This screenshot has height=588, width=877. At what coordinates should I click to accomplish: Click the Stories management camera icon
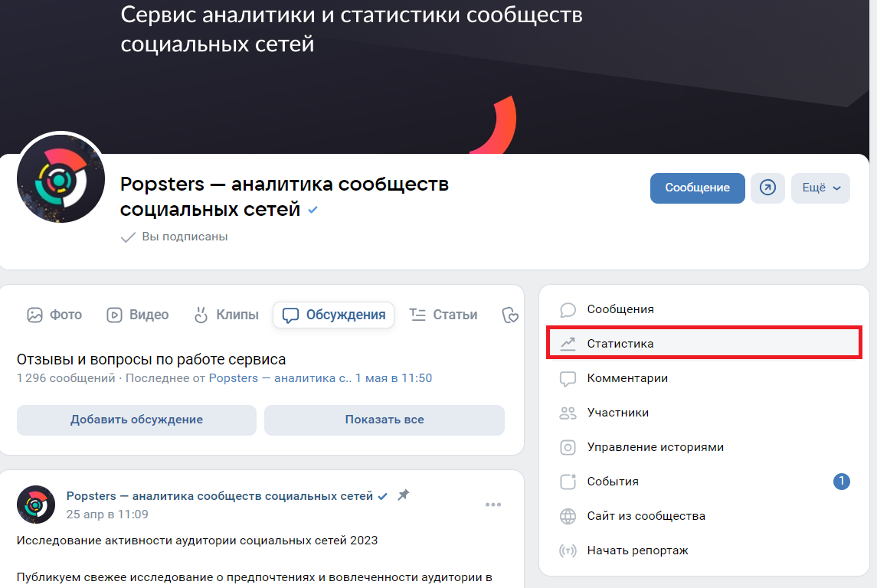[x=568, y=447]
